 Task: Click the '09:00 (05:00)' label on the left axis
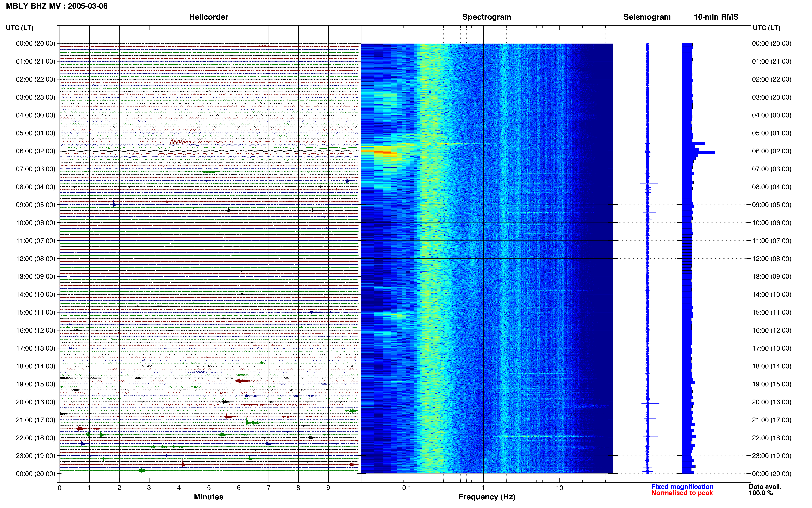[36, 205]
